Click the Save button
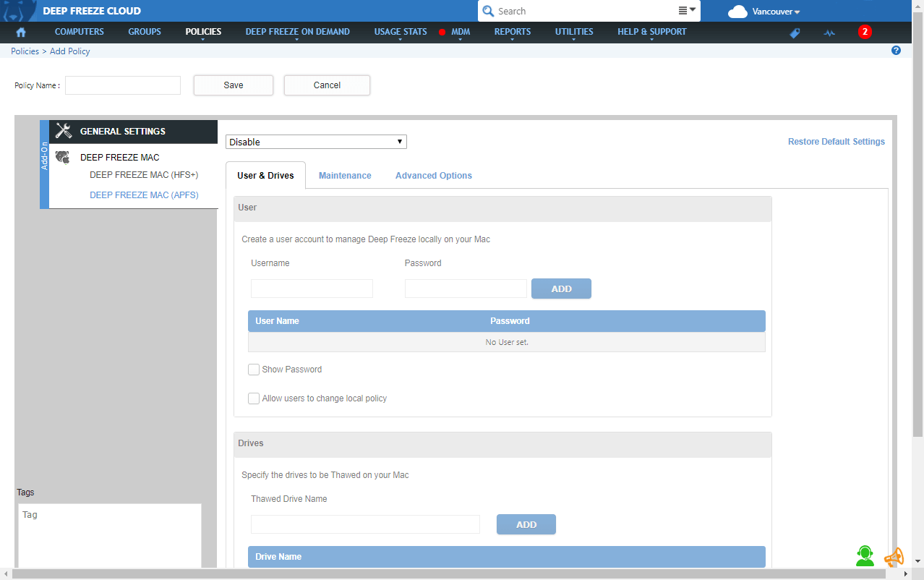The image size is (924, 580). 234,85
